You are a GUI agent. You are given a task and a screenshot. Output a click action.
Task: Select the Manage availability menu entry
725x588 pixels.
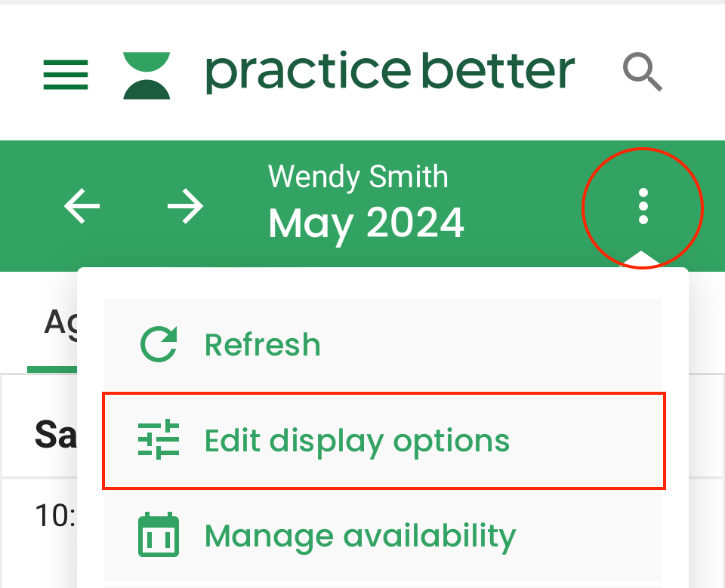coord(360,535)
